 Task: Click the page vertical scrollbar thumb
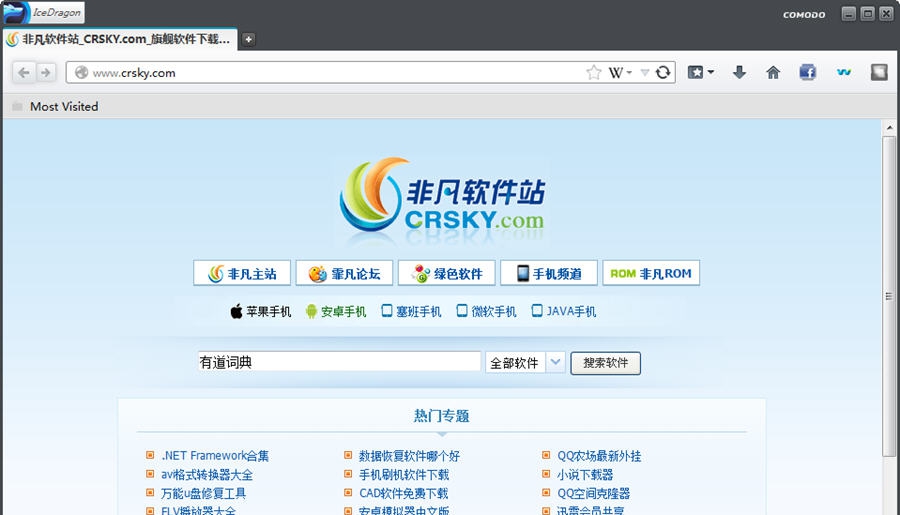pos(889,296)
